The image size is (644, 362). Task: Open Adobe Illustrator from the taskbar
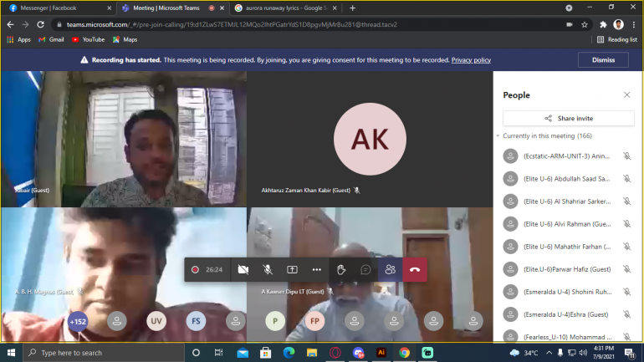click(x=381, y=353)
